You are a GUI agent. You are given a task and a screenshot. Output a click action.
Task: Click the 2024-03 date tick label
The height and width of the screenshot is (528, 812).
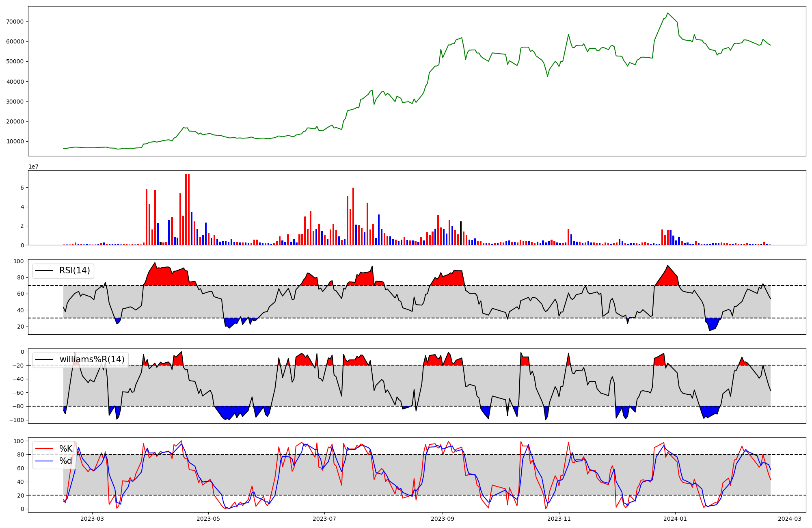(790, 519)
